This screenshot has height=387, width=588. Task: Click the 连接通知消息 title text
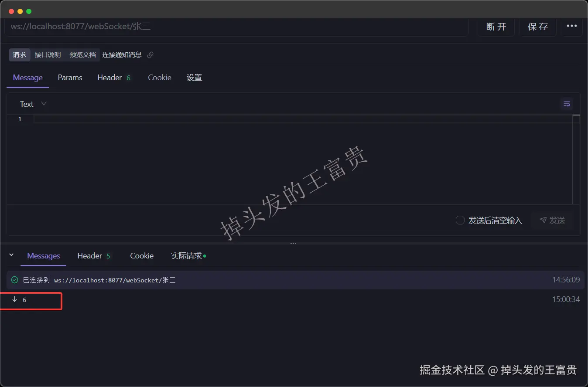pos(122,55)
